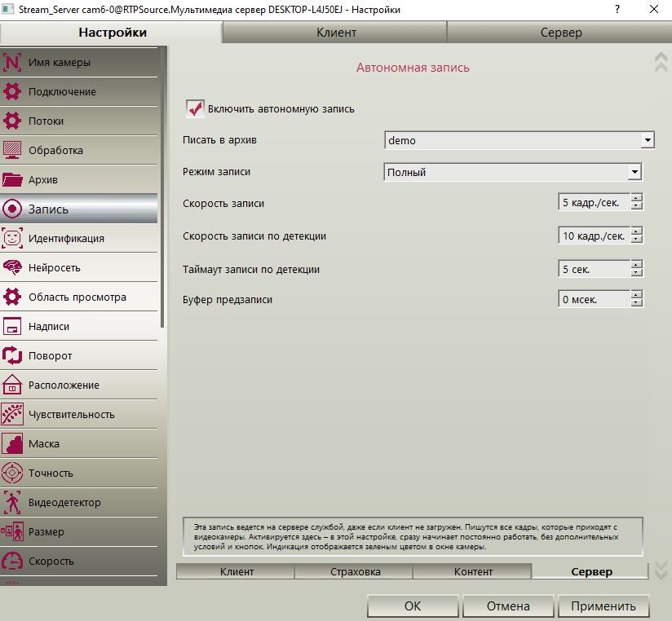The width and height of the screenshot is (672, 621).
Task: Click the Буфер предзаписи value field
Action: [x=594, y=299]
